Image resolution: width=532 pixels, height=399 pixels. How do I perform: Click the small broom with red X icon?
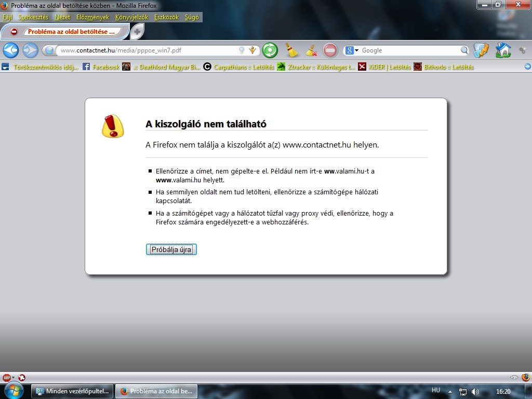point(311,50)
